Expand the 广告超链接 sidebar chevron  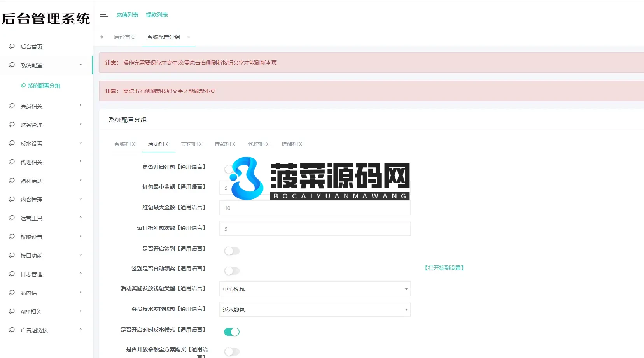pyautogui.click(x=81, y=329)
